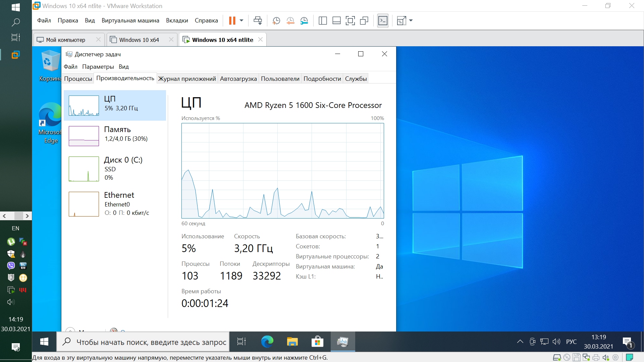Toggle the console view button
Viewport: 644px width, 362px height.
383,21
